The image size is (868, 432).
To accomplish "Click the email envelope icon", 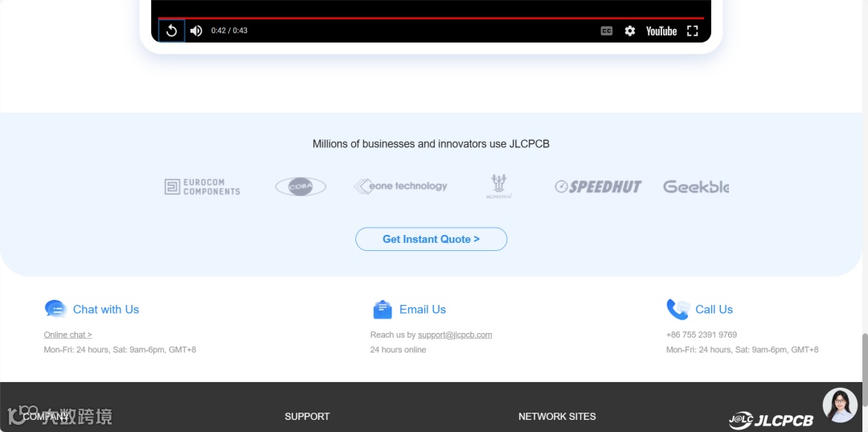I will (x=383, y=309).
